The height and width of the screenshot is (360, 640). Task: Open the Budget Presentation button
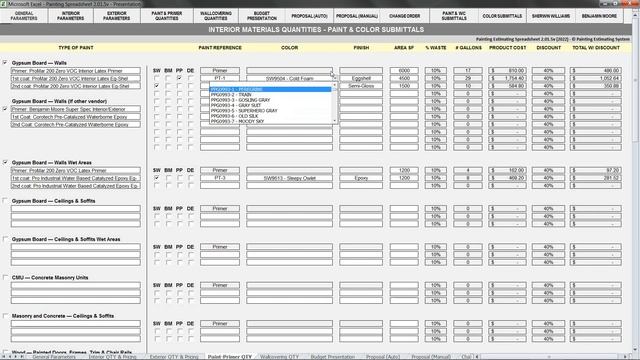click(262, 16)
